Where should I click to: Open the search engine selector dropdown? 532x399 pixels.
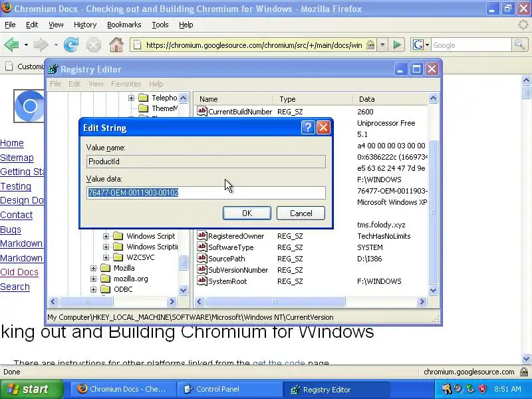pos(427,45)
